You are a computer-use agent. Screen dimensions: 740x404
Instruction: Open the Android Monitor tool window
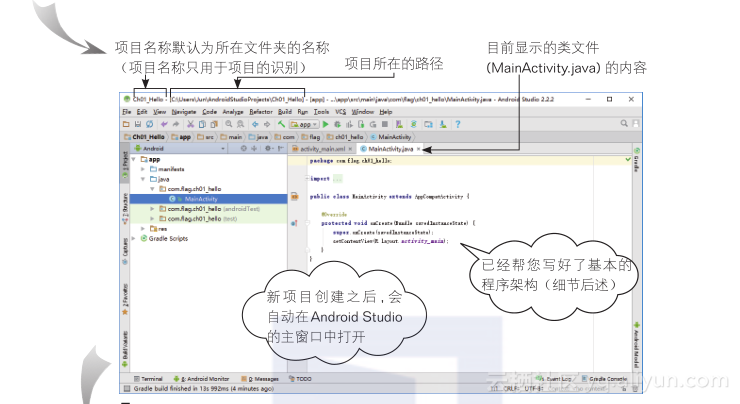[202, 379]
